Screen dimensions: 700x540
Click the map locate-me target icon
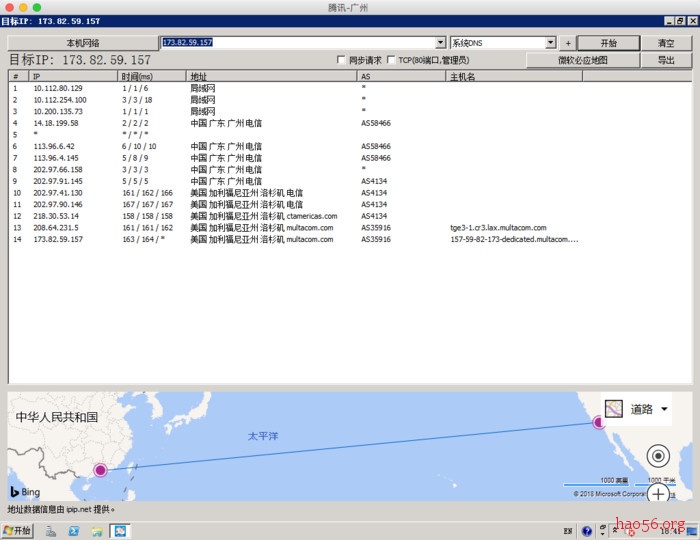658,456
